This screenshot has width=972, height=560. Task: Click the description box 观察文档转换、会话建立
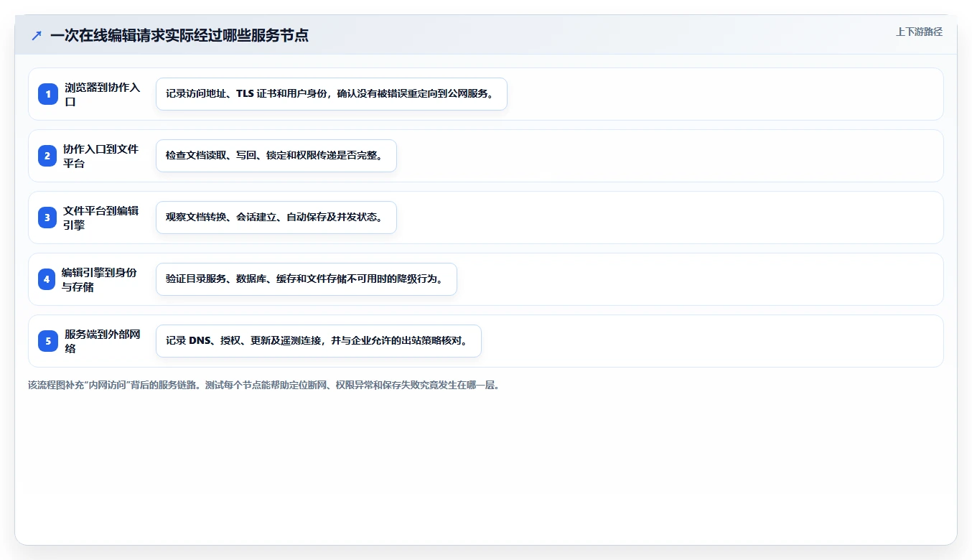point(276,218)
